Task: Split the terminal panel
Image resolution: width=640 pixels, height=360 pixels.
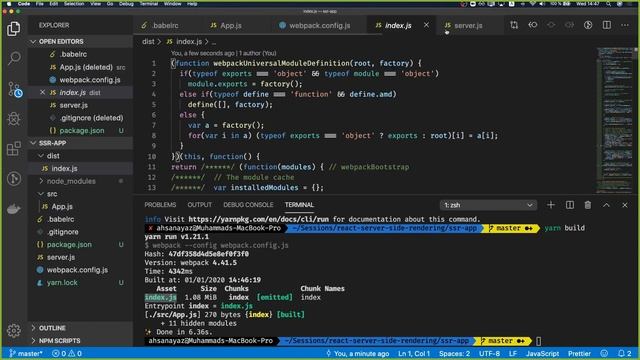Action: pos(570,205)
